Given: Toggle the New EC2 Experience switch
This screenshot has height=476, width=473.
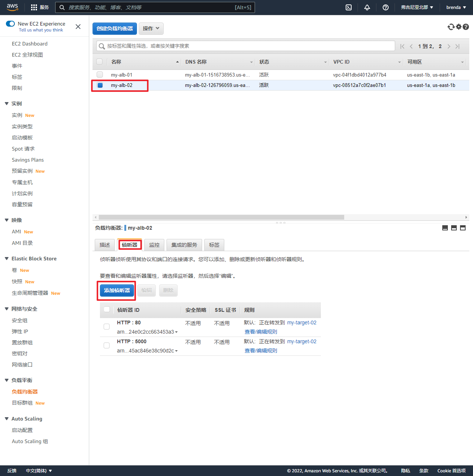Looking at the screenshot, I should point(10,24).
